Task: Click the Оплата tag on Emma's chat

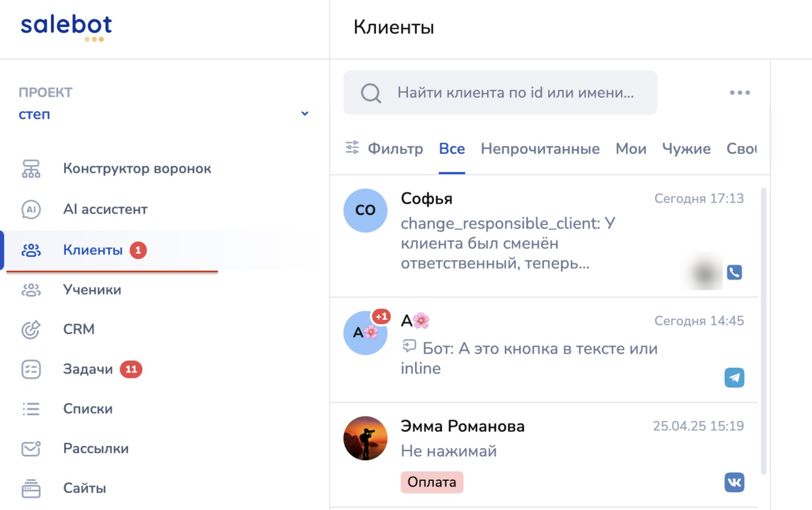Action: pos(431,482)
